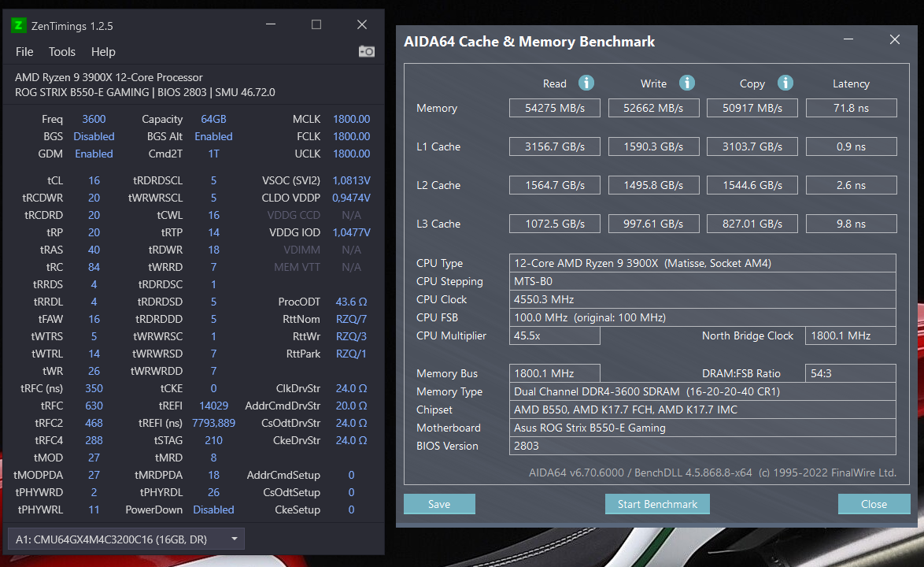Click the RttNom RZQ/7 value

click(x=351, y=319)
